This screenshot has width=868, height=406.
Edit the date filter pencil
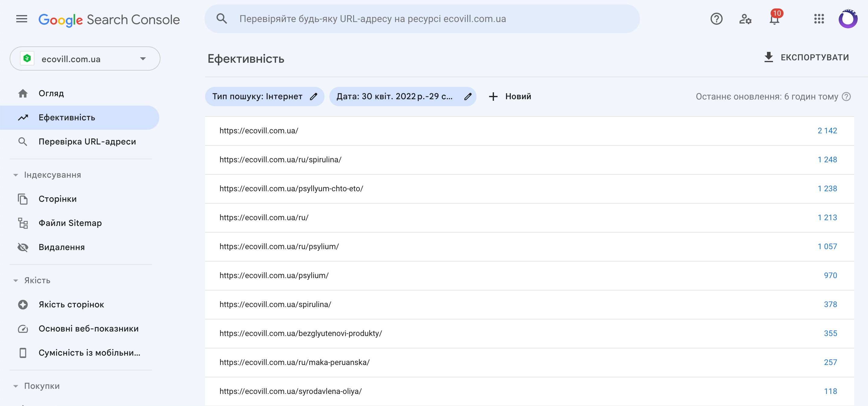click(x=468, y=97)
